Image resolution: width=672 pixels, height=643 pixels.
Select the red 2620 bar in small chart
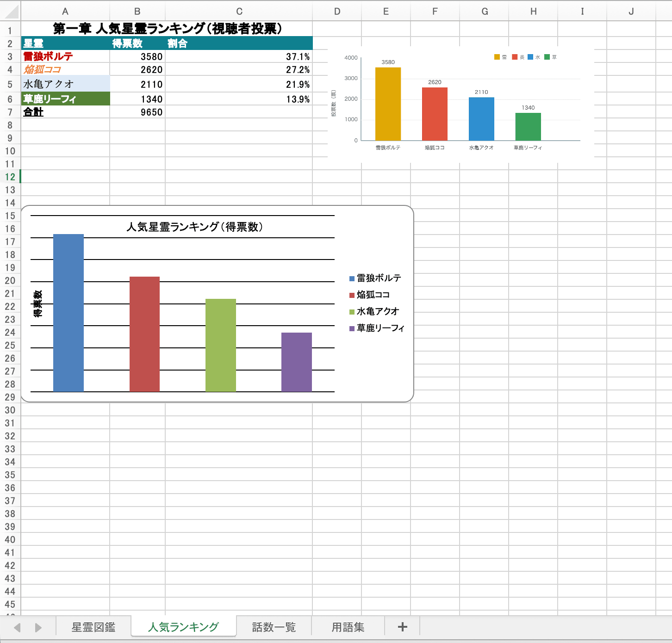435,114
